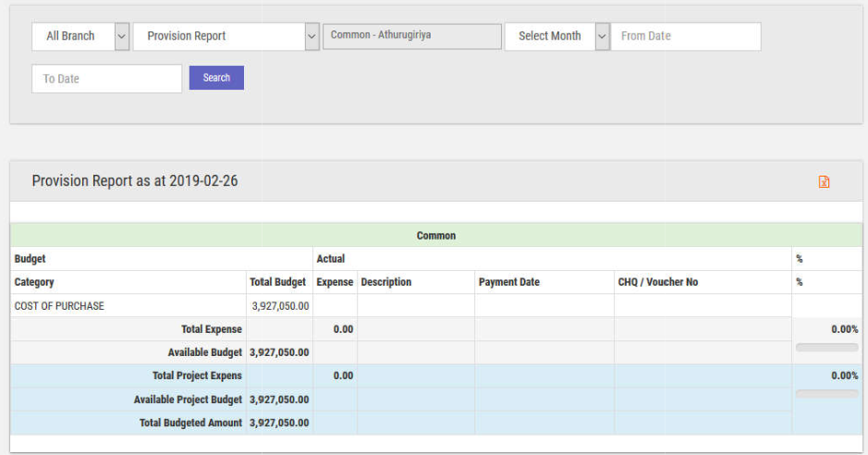
Task: Click the Payment Date column header
Action: point(508,282)
